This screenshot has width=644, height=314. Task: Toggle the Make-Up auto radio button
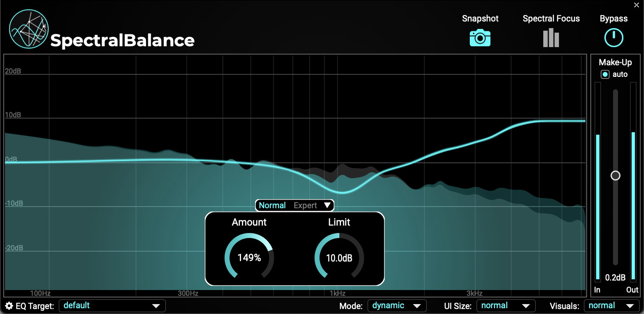pyautogui.click(x=605, y=74)
